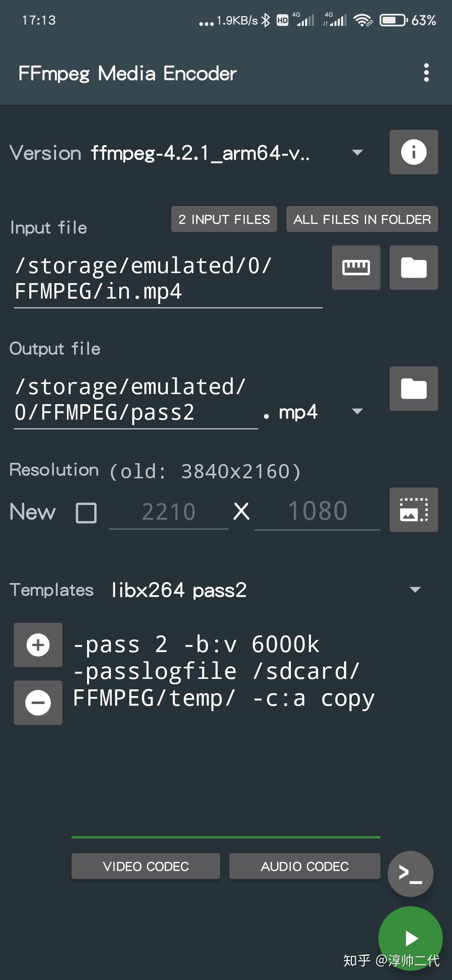Delete current template using minus icon
This screenshot has height=980, width=452.
[x=38, y=703]
